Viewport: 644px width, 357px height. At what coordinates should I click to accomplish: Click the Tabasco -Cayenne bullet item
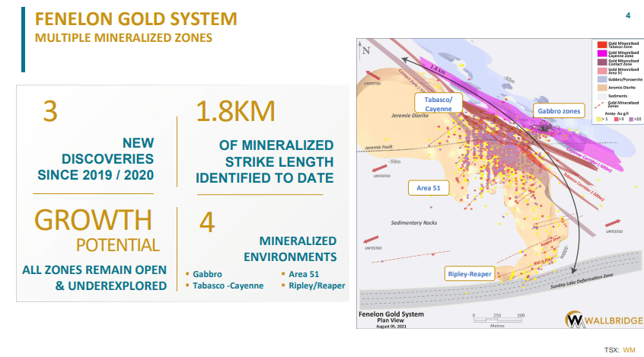point(228,285)
